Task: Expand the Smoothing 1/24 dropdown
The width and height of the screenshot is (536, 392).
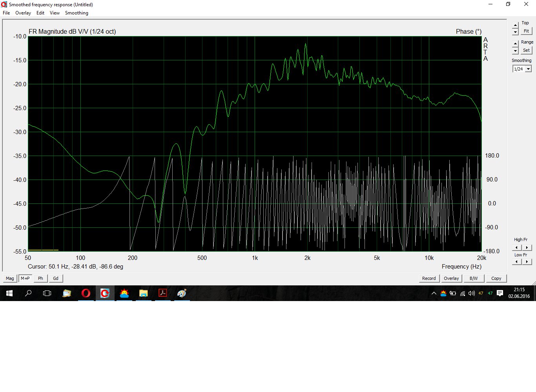Action: pyautogui.click(x=529, y=69)
